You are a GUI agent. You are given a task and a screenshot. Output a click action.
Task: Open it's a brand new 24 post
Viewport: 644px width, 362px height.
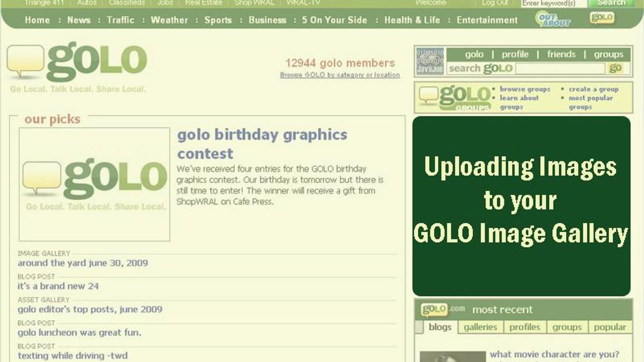tap(58, 286)
